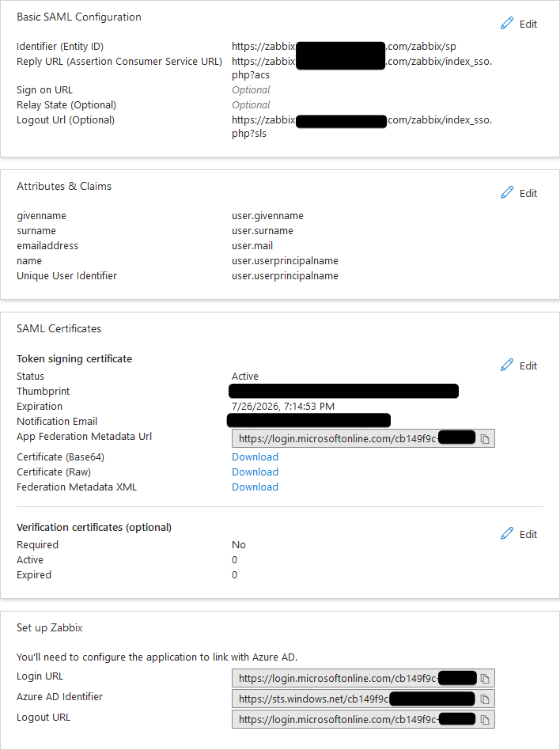Copy the Logout URL value
Screen dimensions: 560x750
click(485, 719)
